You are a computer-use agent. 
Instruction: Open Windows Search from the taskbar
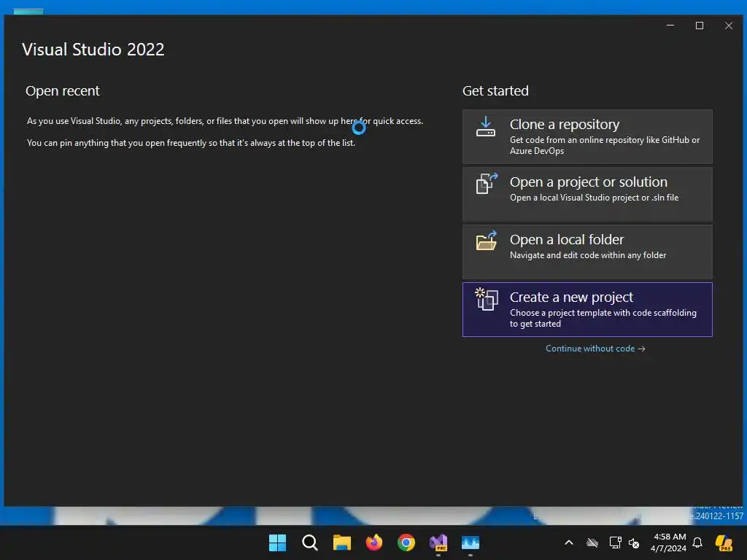pyautogui.click(x=309, y=542)
